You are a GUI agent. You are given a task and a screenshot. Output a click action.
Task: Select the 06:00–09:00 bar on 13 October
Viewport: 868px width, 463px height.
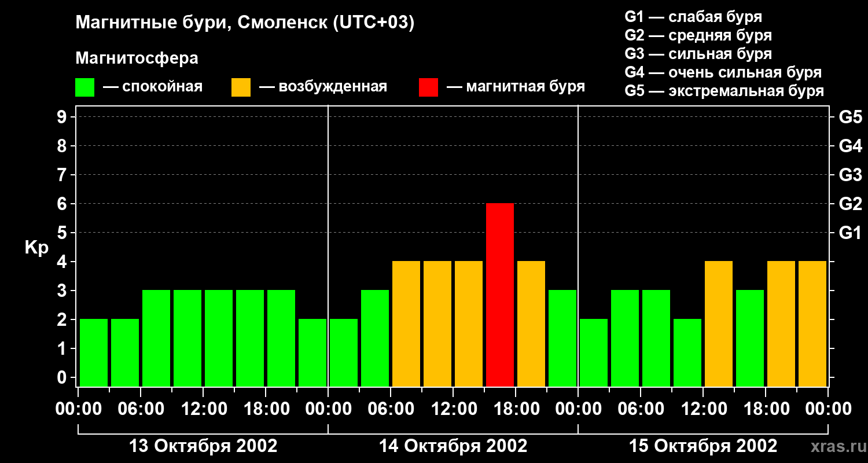tap(156, 338)
